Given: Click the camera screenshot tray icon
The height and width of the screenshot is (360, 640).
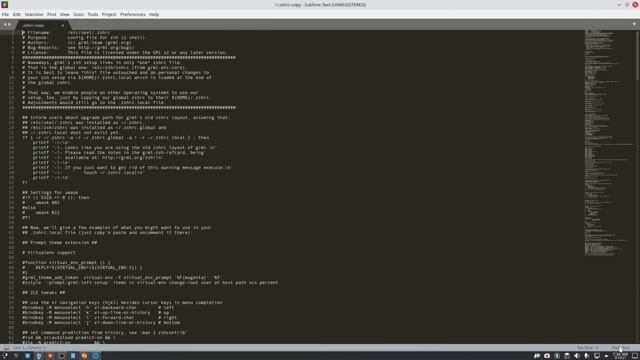Looking at the screenshot, I should 547,356.
